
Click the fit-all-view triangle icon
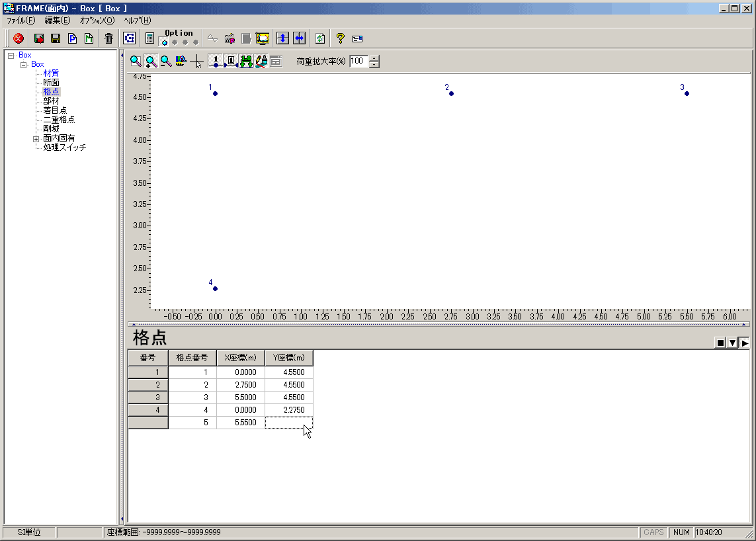pyautogui.click(x=181, y=62)
